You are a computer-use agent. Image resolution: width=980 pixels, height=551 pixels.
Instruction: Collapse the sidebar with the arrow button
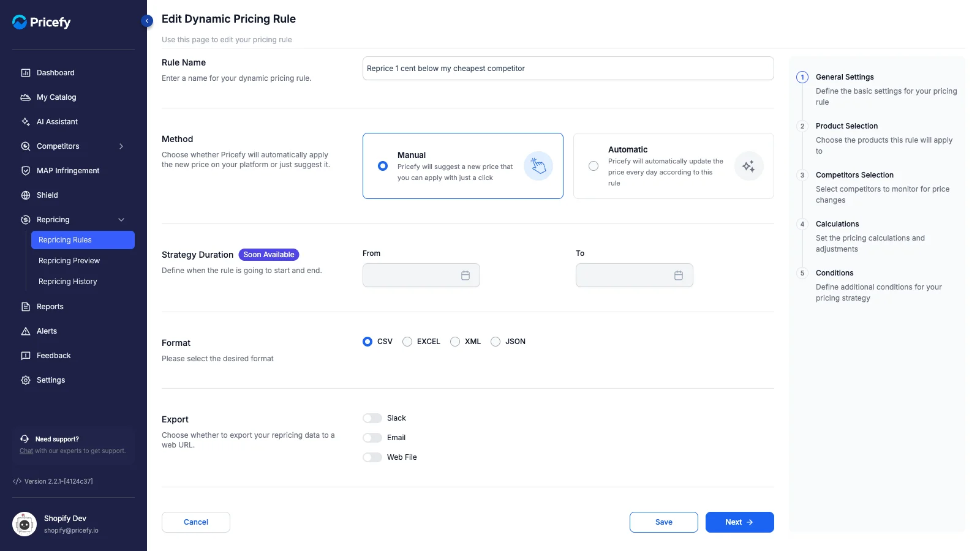[x=147, y=21]
